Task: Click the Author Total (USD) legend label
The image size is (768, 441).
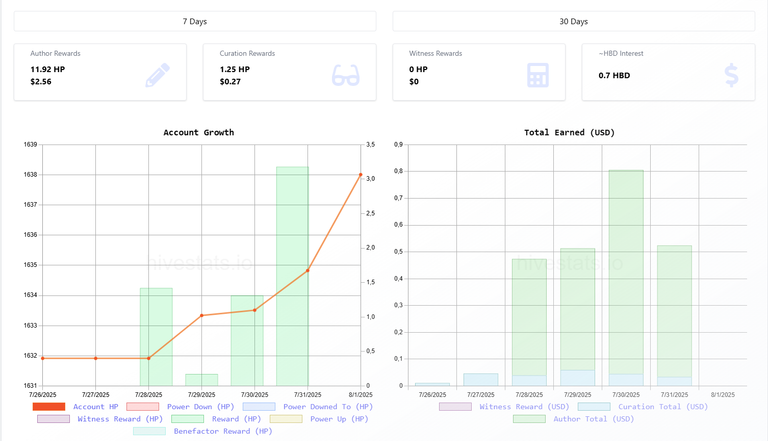Action: pyautogui.click(x=594, y=419)
